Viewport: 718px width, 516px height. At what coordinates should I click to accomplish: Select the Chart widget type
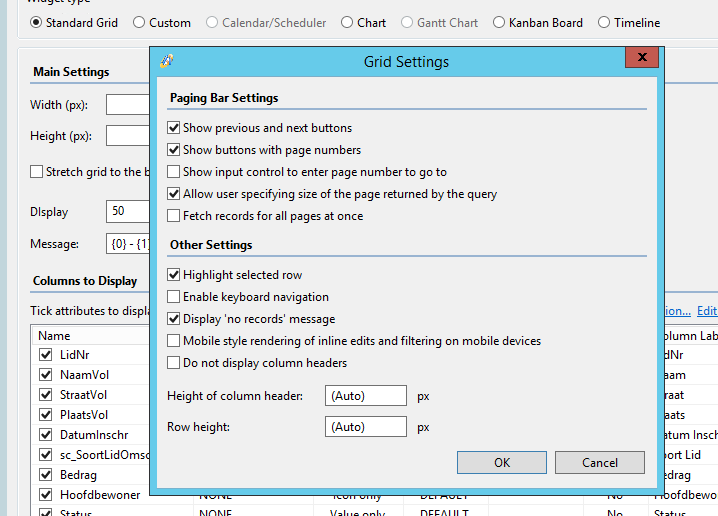(347, 22)
